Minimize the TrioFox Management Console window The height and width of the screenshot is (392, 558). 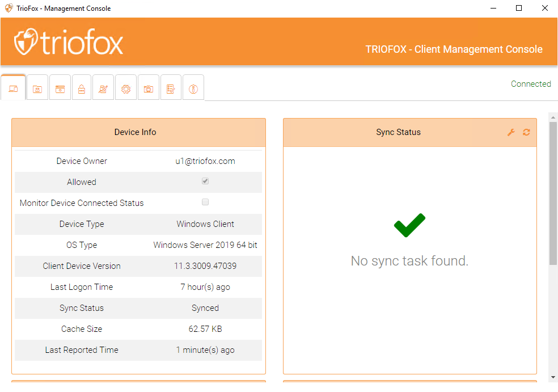click(x=493, y=8)
